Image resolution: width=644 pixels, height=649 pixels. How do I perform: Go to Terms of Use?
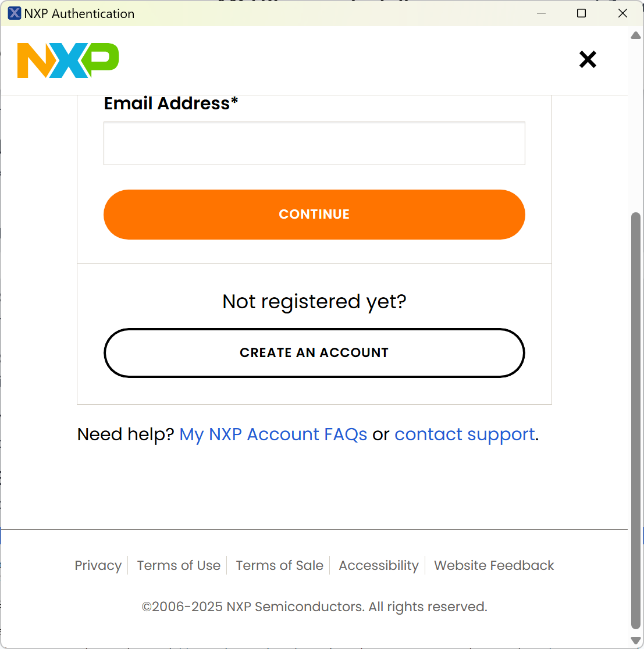point(179,565)
